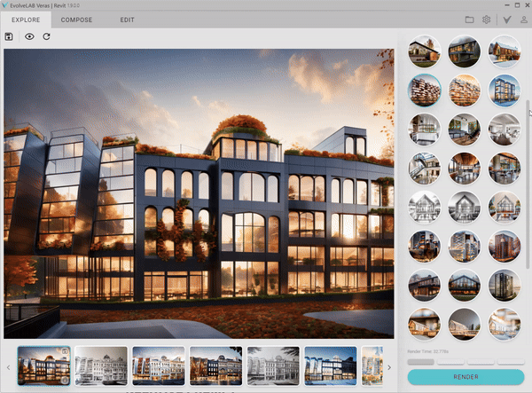Choose the white kitchen interior preset
The width and height of the screenshot is (532, 393).
click(424, 130)
